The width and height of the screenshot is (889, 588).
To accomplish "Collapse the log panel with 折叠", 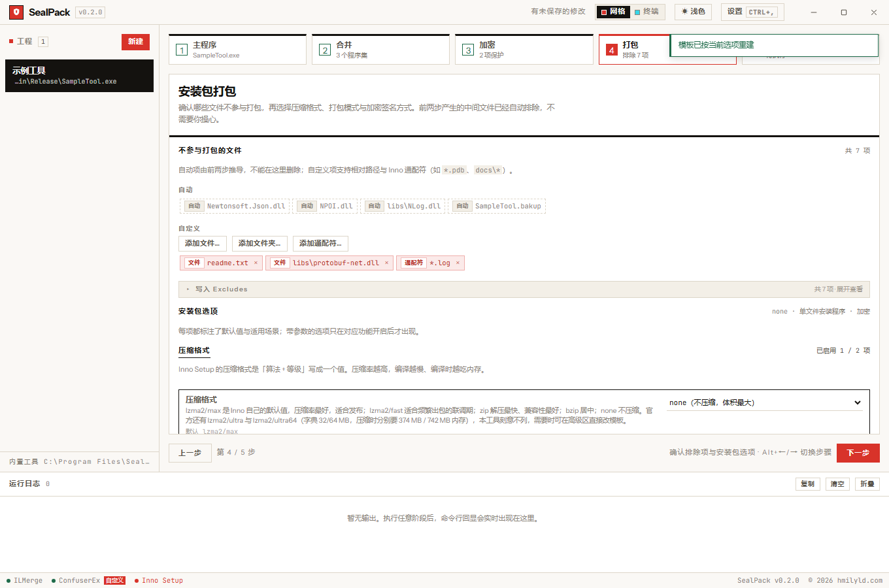I will 867,484.
